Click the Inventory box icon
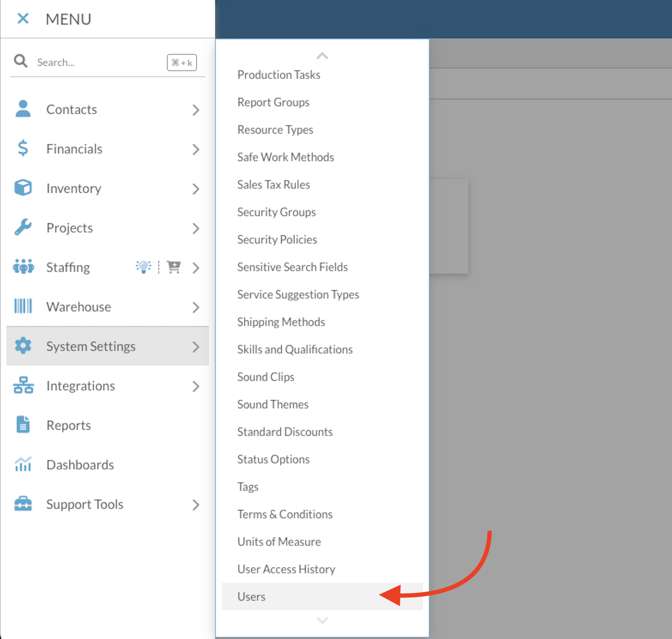Image resolution: width=672 pixels, height=639 pixels. [x=23, y=188]
